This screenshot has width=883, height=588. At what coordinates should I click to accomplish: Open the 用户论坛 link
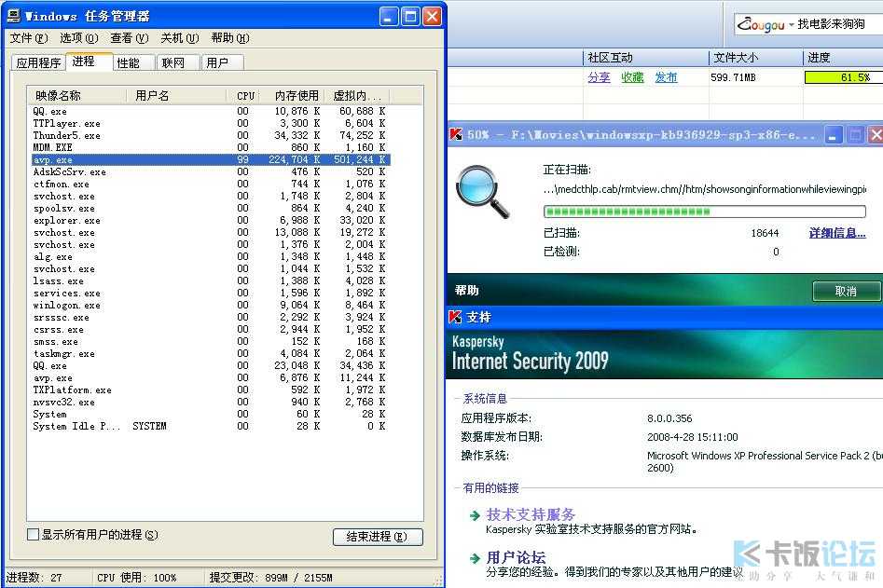pyautogui.click(x=516, y=557)
